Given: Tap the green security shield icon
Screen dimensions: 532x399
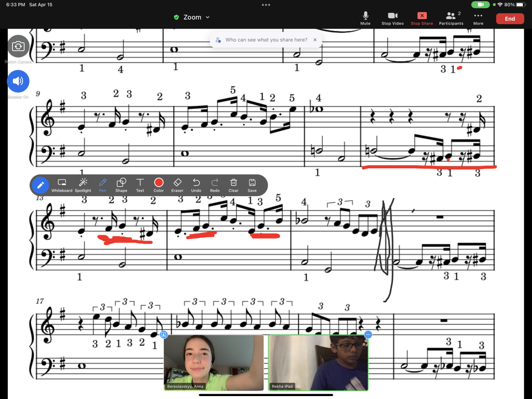Looking at the screenshot, I should tap(176, 17).
